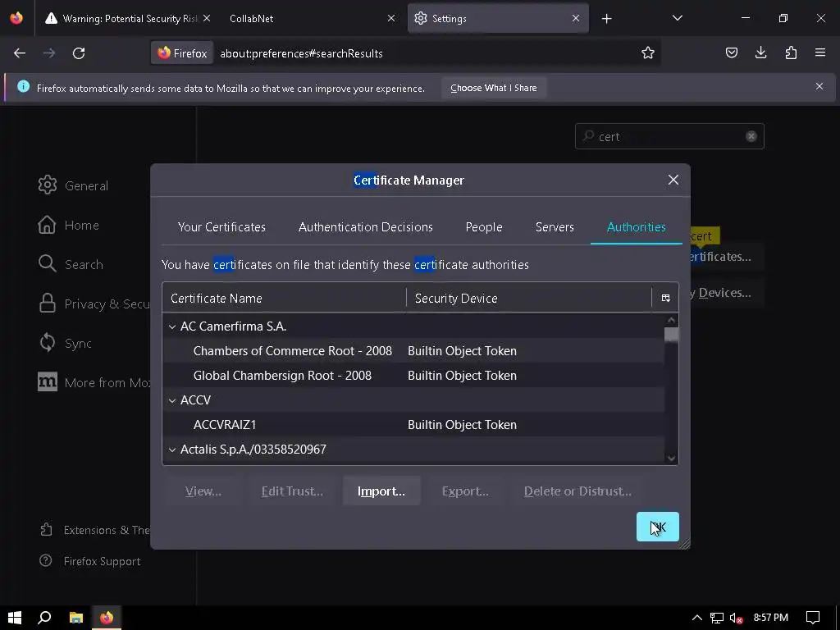
Task: Show hidden system tray icons
Action: (696, 618)
